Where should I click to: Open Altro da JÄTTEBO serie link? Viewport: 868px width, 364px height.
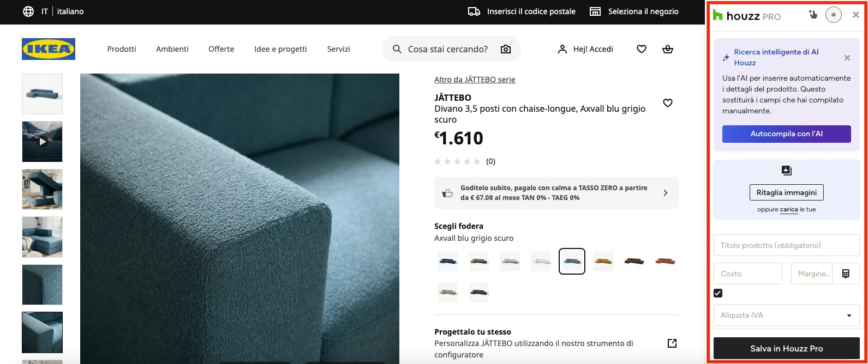(475, 80)
